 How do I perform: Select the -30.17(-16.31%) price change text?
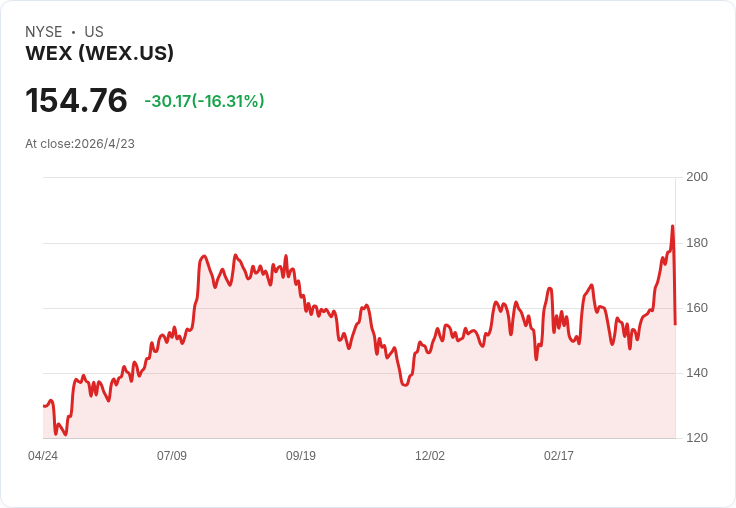coord(204,101)
